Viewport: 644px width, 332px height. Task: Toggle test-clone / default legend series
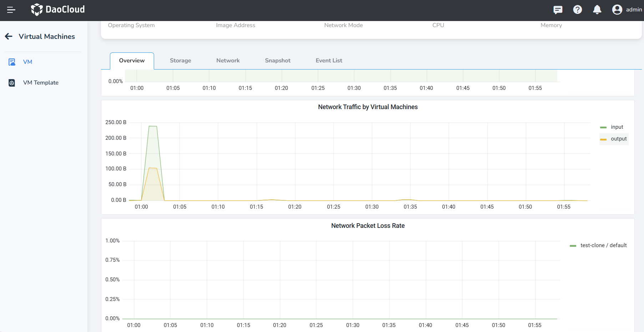coord(599,245)
